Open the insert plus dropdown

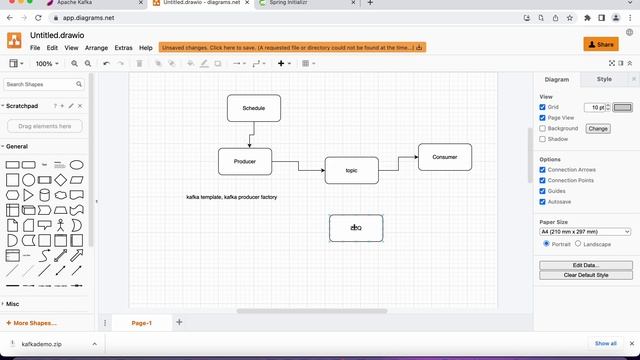point(284,64)
